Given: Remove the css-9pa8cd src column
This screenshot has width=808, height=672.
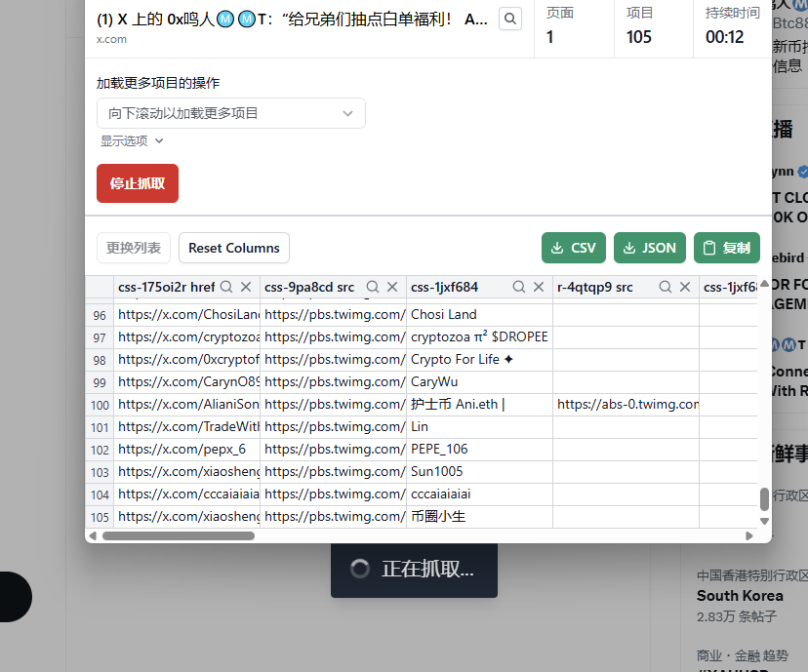Looking at the screenshot, I should 392,287.
